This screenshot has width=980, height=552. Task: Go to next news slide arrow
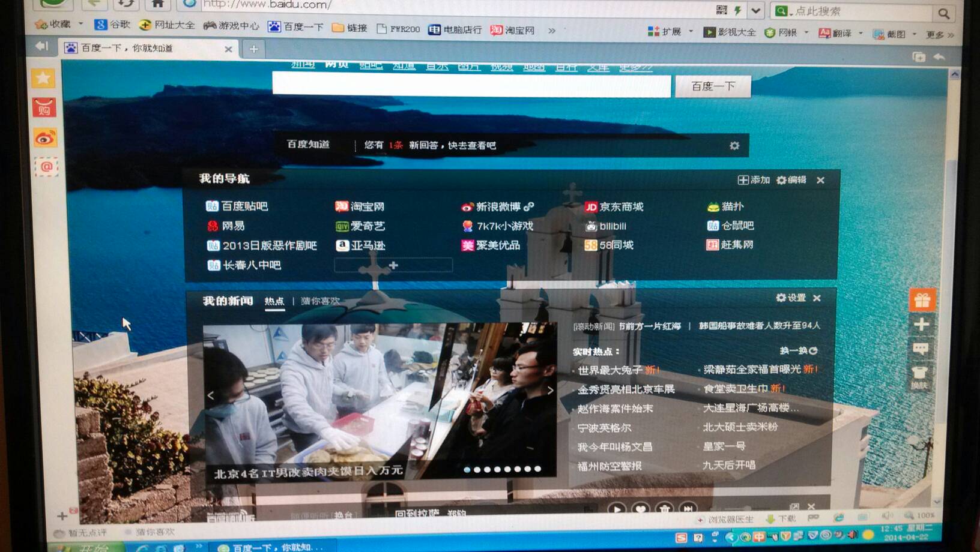(550, 391)
